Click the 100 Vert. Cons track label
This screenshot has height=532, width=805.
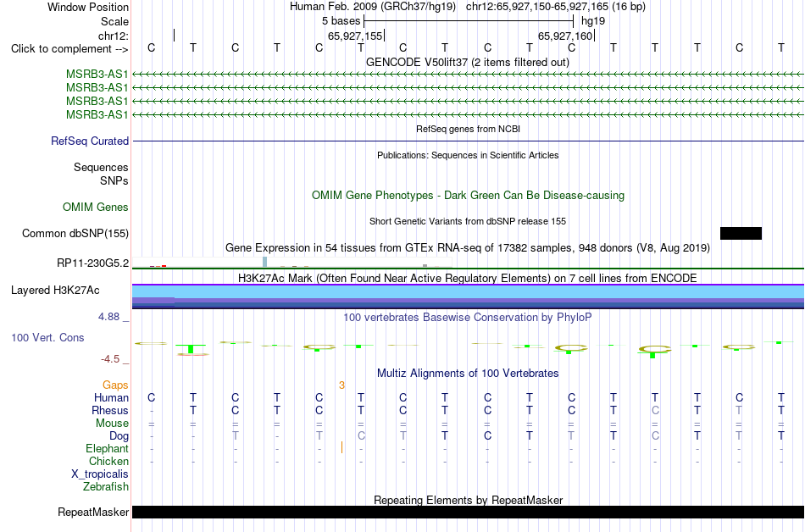tap(47, 337)
